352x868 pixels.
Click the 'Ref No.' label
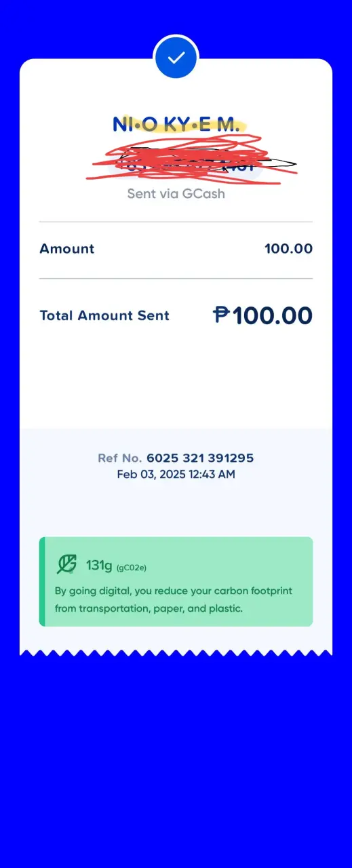(120, 458)
